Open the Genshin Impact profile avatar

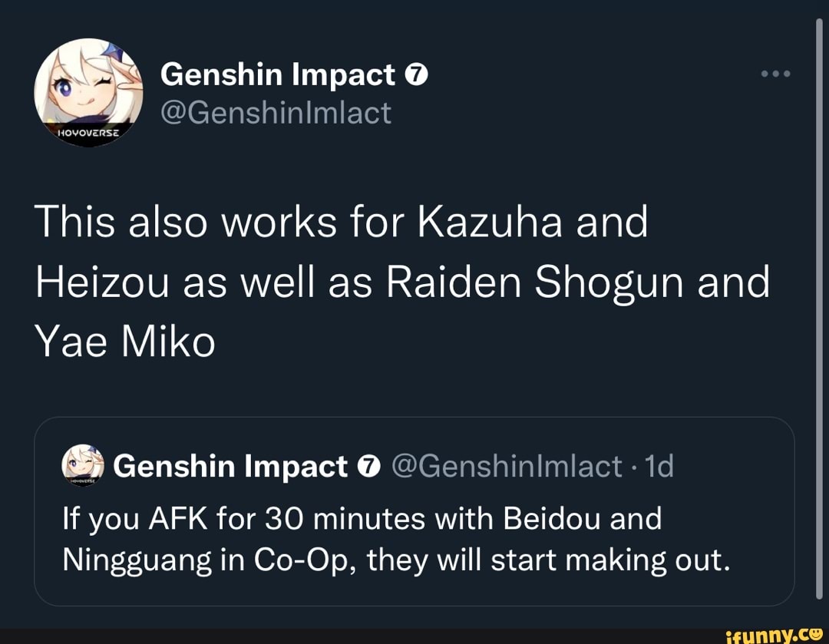point(92,92)
